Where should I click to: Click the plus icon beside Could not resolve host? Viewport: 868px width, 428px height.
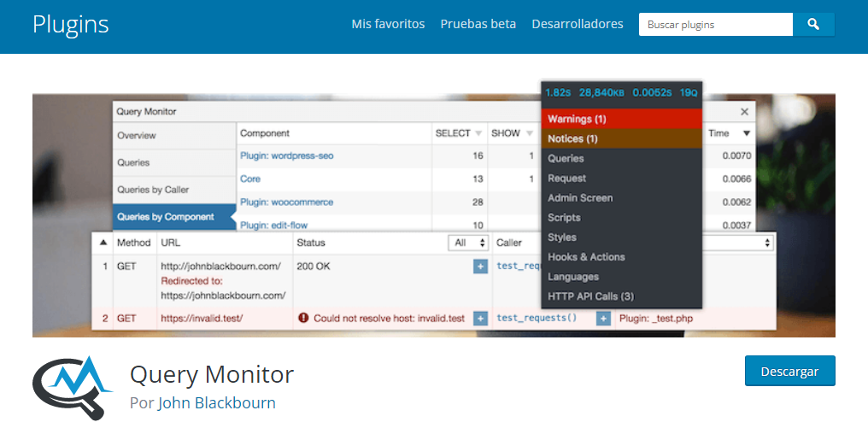pos(480,319)
